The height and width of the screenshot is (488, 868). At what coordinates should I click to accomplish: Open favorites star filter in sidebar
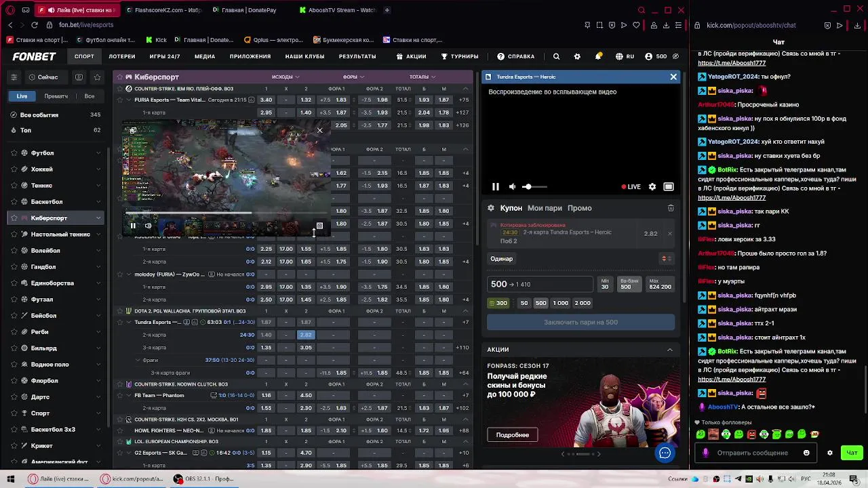(x=97, y=77)
